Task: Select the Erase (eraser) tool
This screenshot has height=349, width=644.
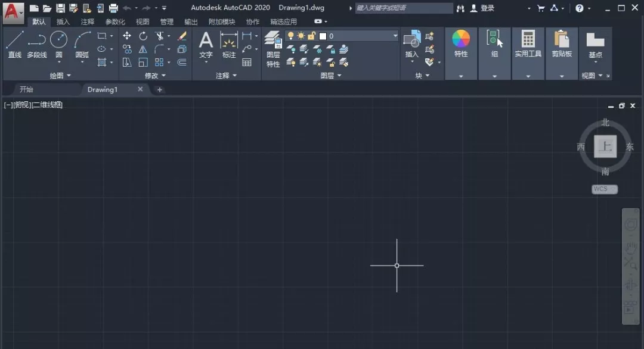Action: point(182,36)
